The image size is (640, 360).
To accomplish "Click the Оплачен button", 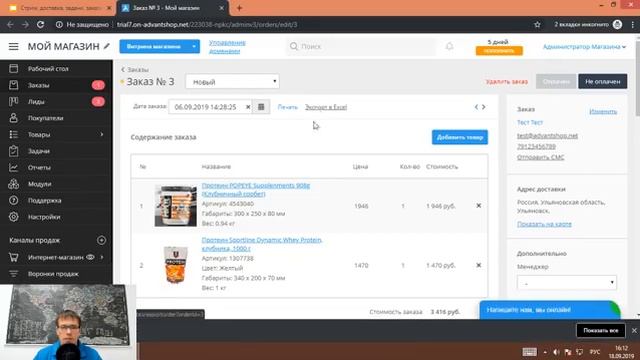I will tap(556, 81).
